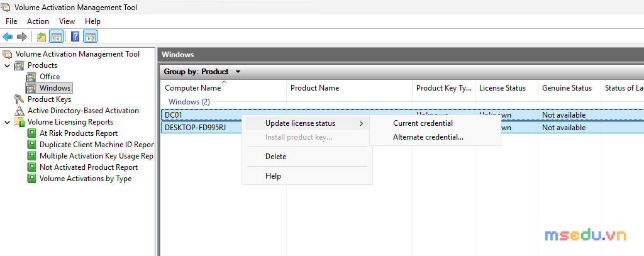Screen dimensions: 644x256
Task: Click the Windows product icon in tree
Action: [31, 88]
